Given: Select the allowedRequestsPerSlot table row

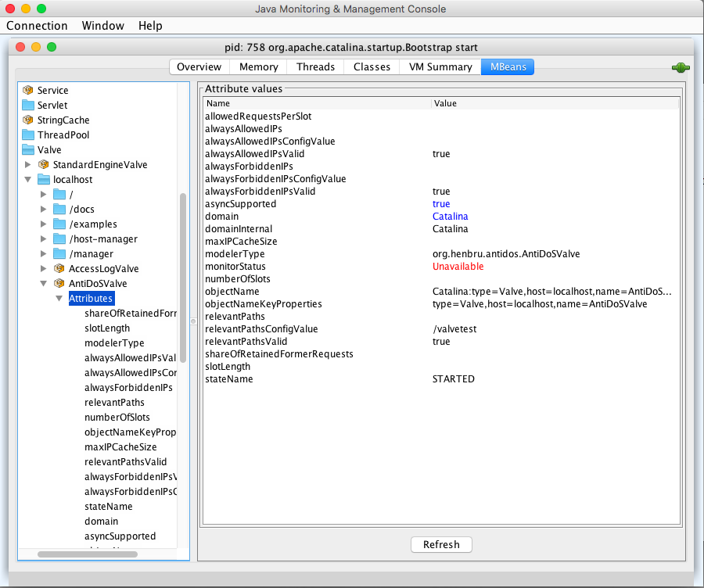Looking at the screenshot, I should coord(441,116).
